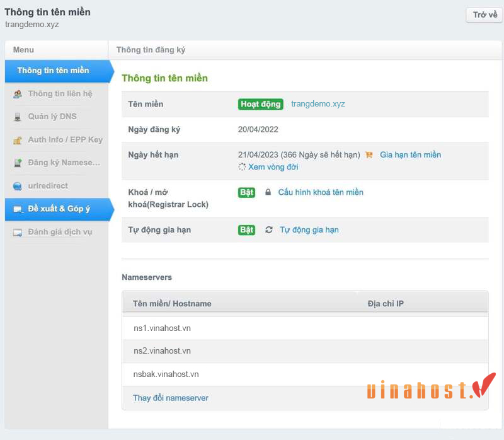
Task: Open Quản lý DNS in sidebar
Action: [x=52, y=117]
